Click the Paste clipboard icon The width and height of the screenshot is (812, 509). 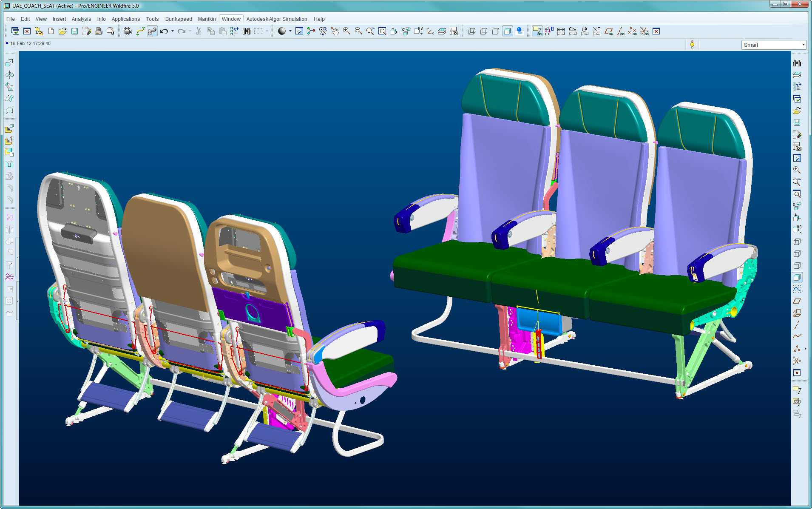tap(222, 31)
